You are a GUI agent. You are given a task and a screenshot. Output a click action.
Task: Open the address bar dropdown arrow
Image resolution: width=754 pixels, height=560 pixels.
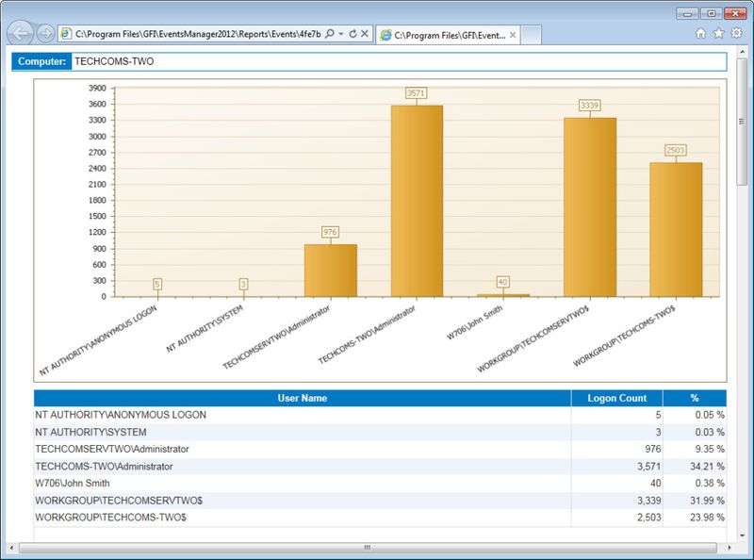pos(341,34)
